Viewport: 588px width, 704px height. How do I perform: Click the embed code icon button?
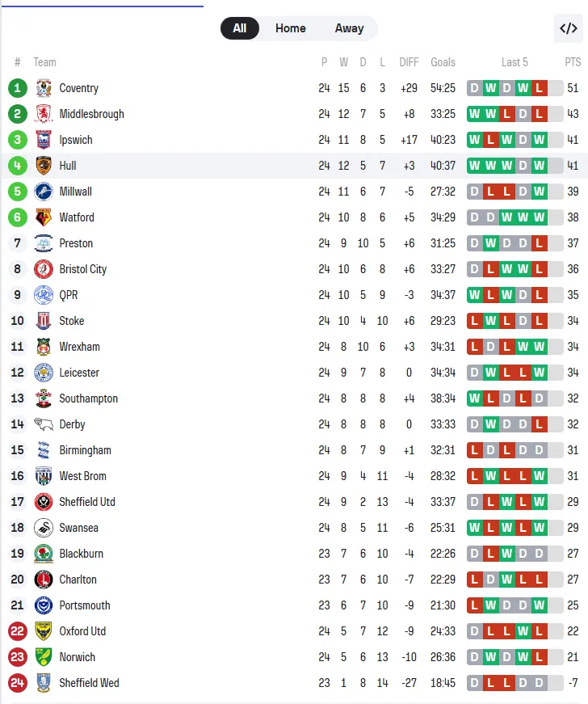click(x=569, y=28)
